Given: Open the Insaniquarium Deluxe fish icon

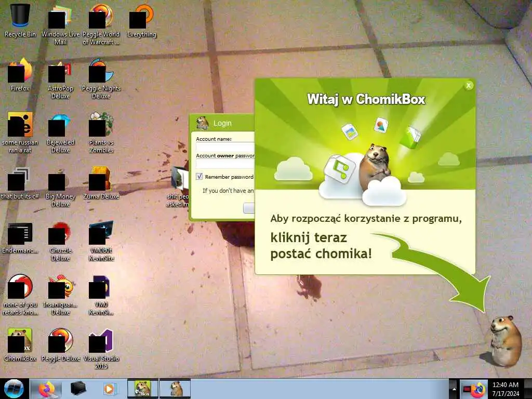Looking at the screenshot, I should pos(60,295).
